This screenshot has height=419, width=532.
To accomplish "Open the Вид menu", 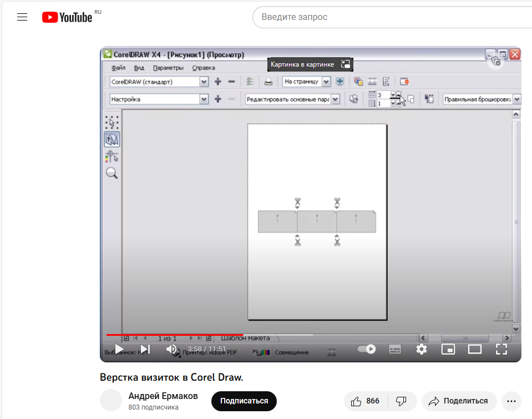I will pos(139,68).
